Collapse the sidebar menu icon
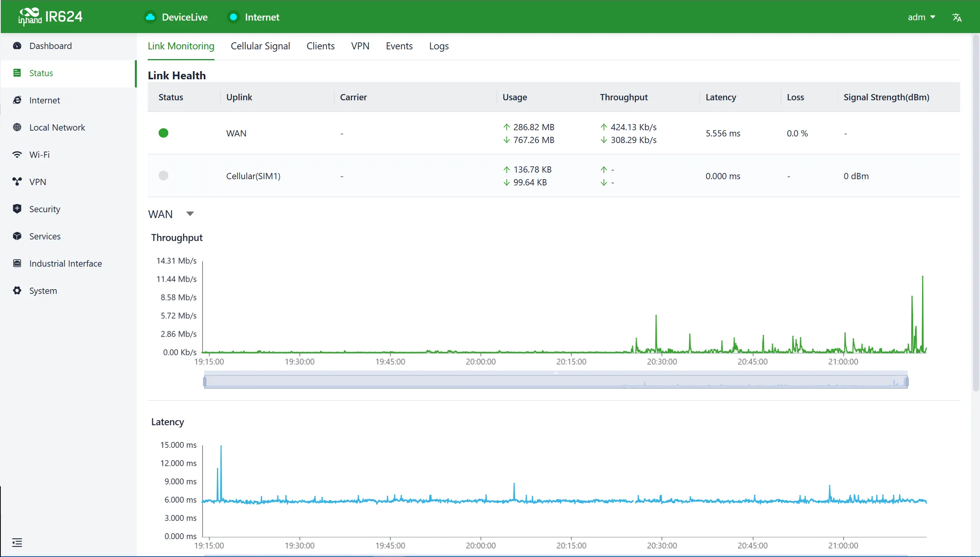The image size is (980, 557). point(17,543)
